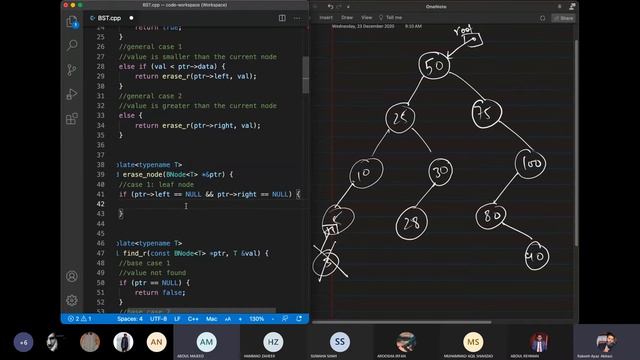Image resolution: width=640 pixels, height=360 pixels.
Task: Click the Redo arrow in OneNote title bar
Action: pos(339,7)
